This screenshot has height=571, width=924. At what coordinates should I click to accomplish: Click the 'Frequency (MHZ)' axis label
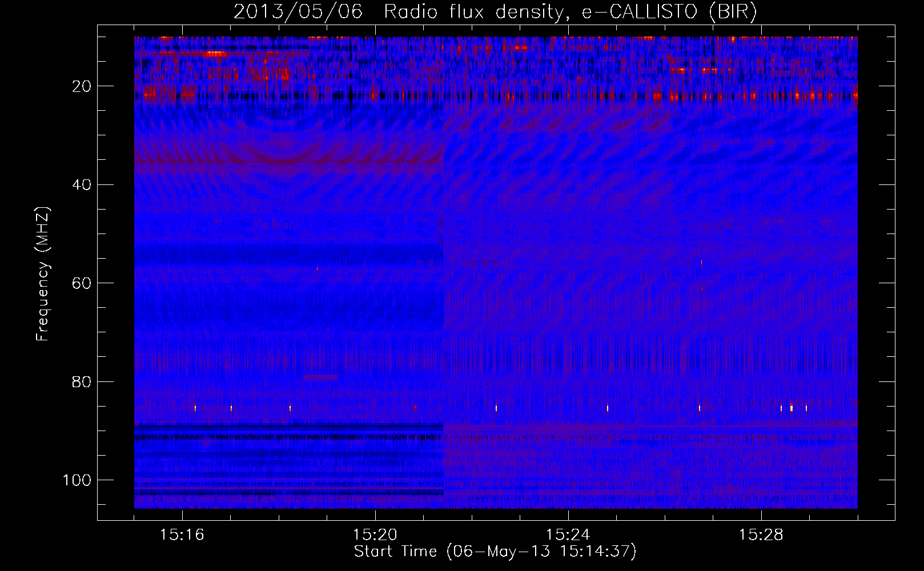click(x=43, y=274)
